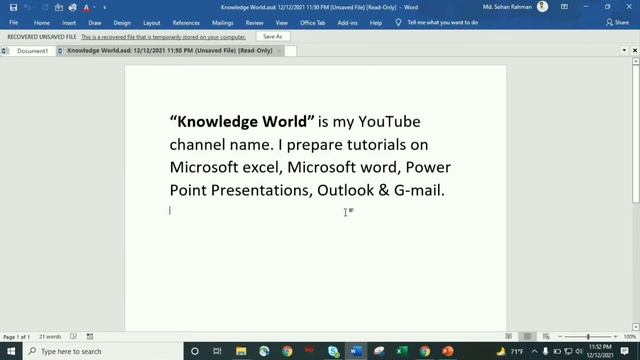Click the Word icon in the taskbar
Screen dimensions: 640x360
(x=356, y=351)
